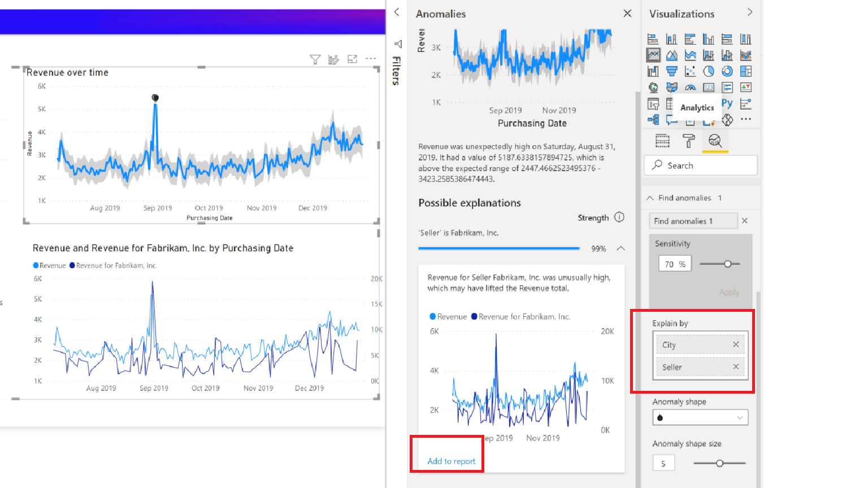Remove the Find anomalies 1 entry

coord(745,221)
